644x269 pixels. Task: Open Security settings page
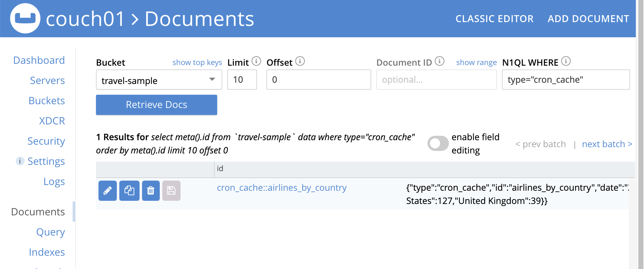click(x=46, y=141)
